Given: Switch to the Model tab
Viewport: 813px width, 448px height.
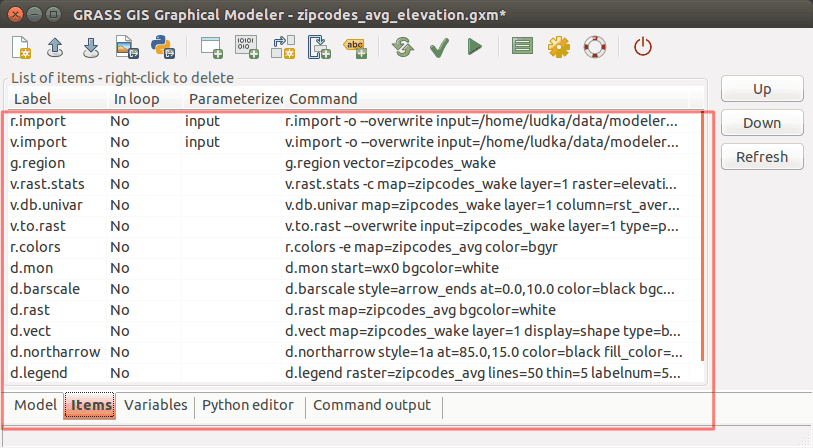Looking at the screenshot, I should [35, 406].
